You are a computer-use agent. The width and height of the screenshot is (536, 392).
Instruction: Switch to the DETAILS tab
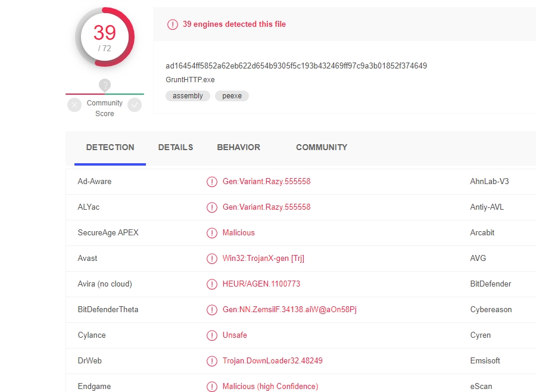point(176,147)
